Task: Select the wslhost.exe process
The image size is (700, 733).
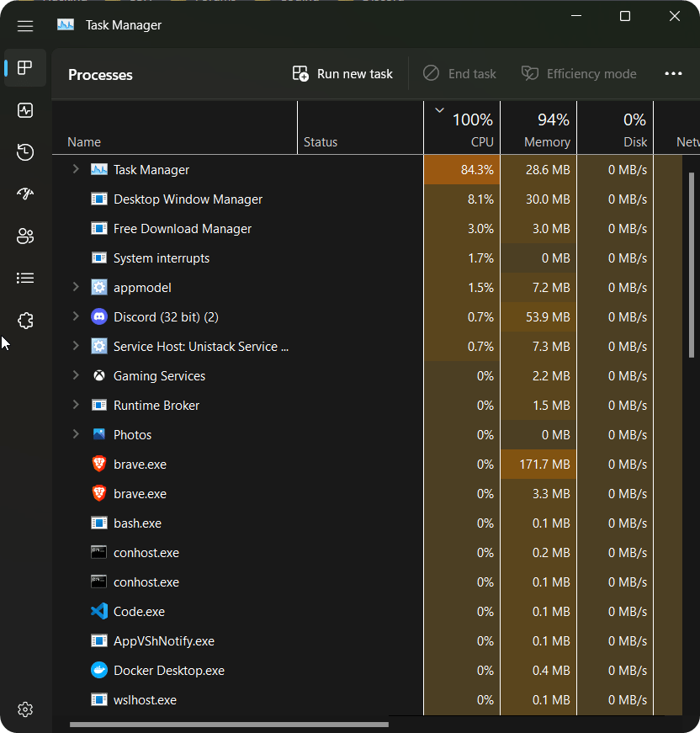Action: 367,700
